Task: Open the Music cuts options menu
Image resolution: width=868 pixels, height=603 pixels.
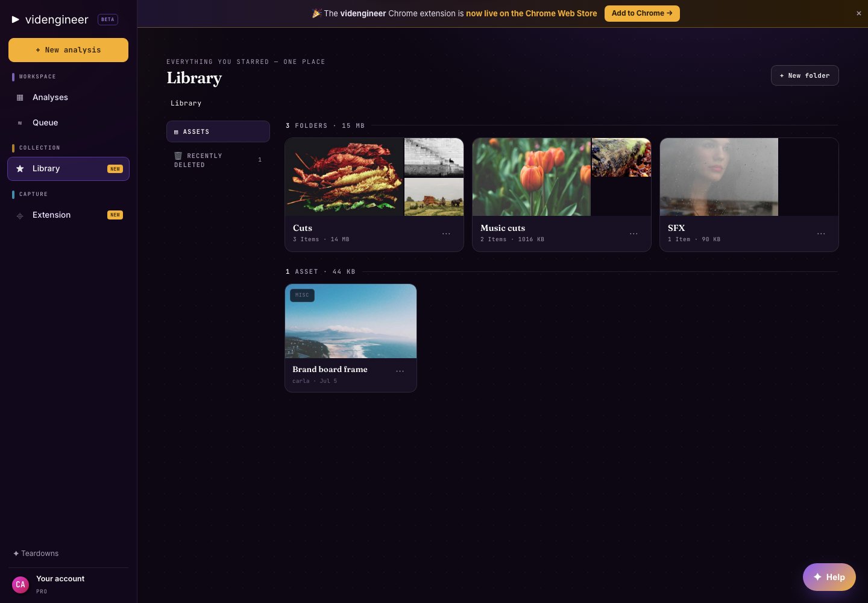Action: (x=634, y=233)
